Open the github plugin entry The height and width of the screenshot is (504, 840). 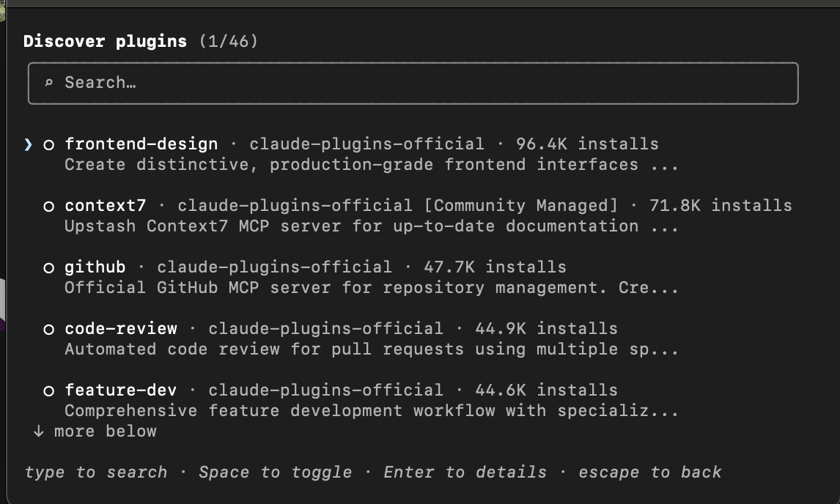point(94,267)
